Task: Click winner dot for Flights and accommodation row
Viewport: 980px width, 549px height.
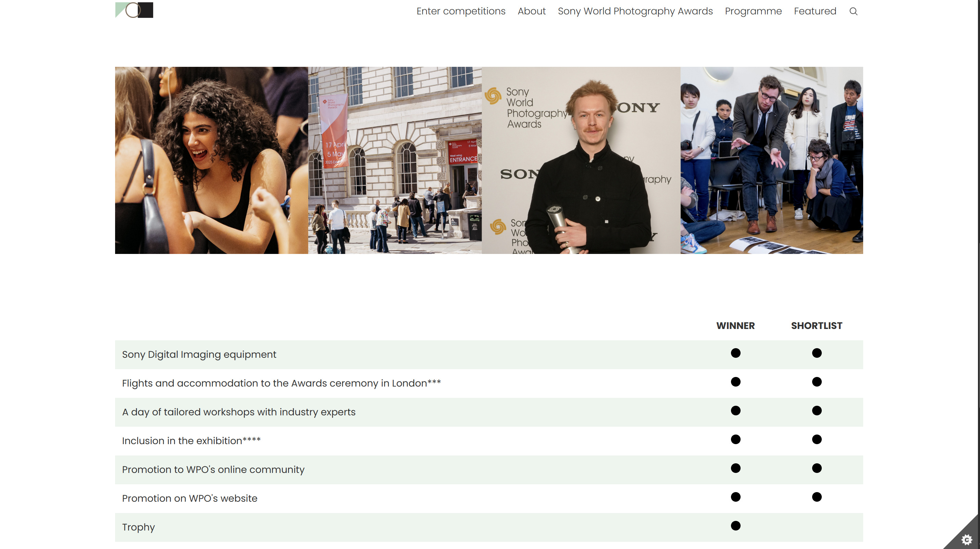Action: (x=735, y=382)
